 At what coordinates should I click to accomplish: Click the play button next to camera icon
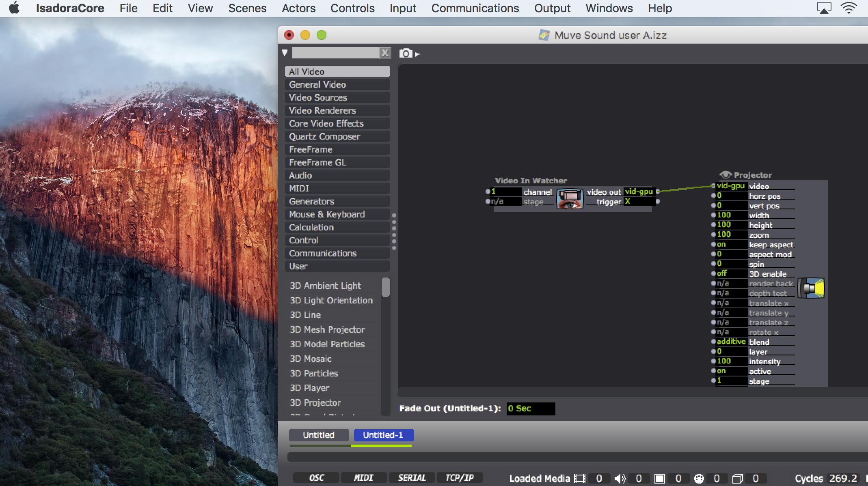pos(417,54)
